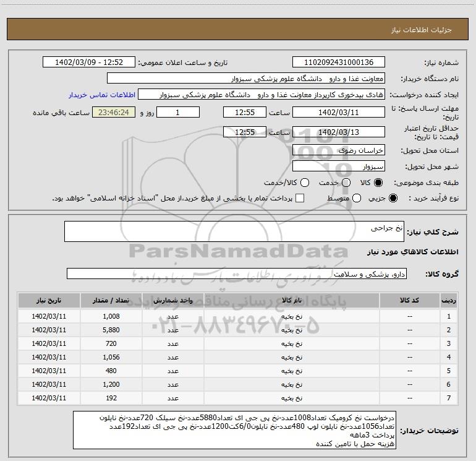Click نخ بخیه in row 4
The width and height of the screenshot is (476, 461).
pyautogui.click(x=292, y=358)
